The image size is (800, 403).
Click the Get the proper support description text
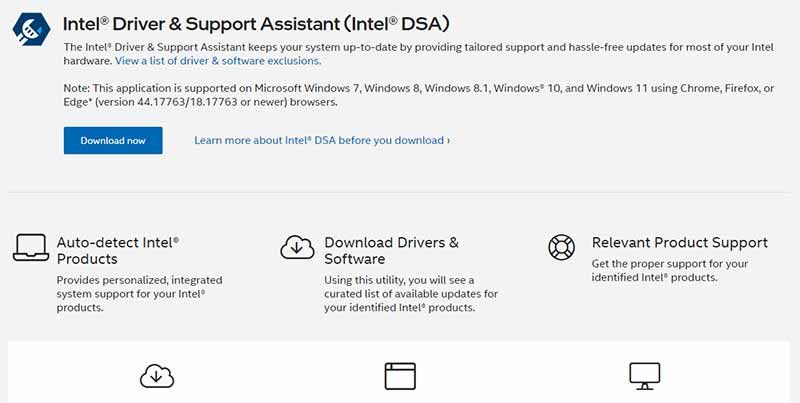coord(670,270)
